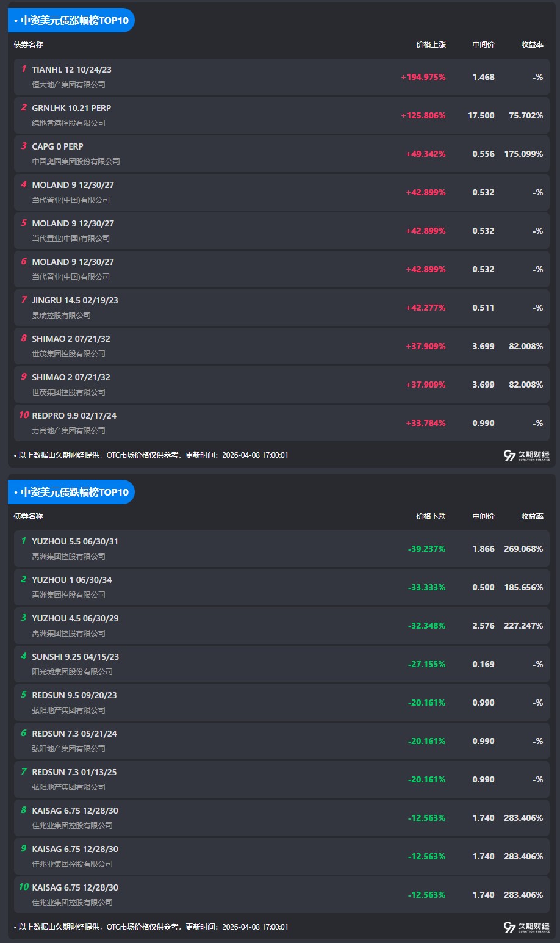Click the 久期财经 logo below the gainers list
Viewport: 560px width, 943px height.
point(526,455)
